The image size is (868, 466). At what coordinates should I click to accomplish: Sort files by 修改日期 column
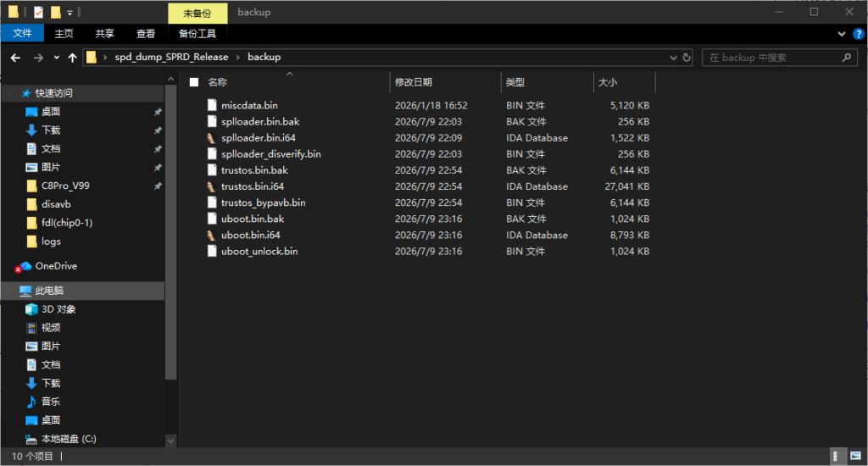click(x=413, y=82)
